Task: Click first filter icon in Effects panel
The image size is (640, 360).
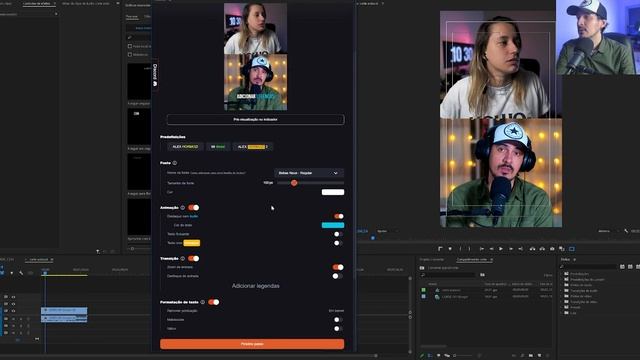Action: [x=622, y=267]
